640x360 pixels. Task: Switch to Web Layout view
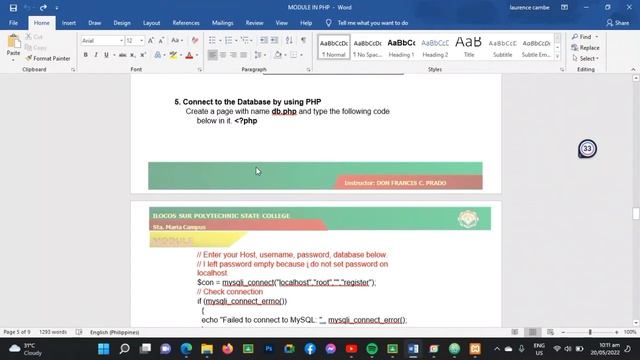coord(550,332)
